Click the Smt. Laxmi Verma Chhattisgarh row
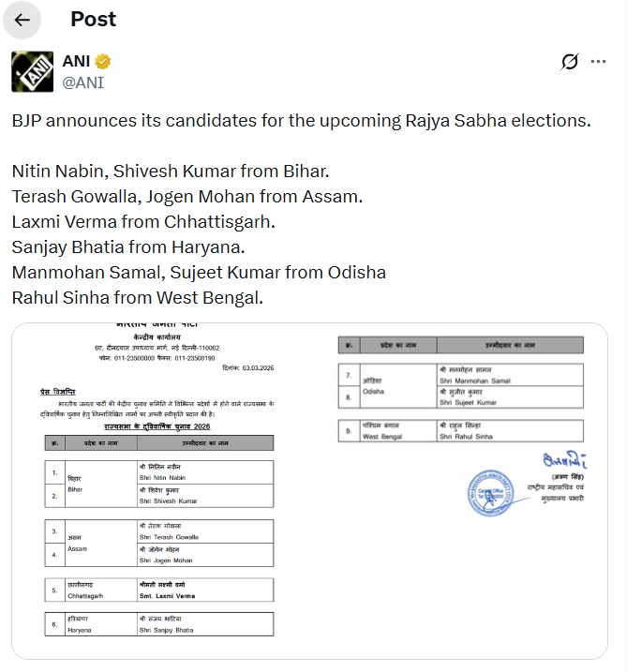 (x=158, y=590)
